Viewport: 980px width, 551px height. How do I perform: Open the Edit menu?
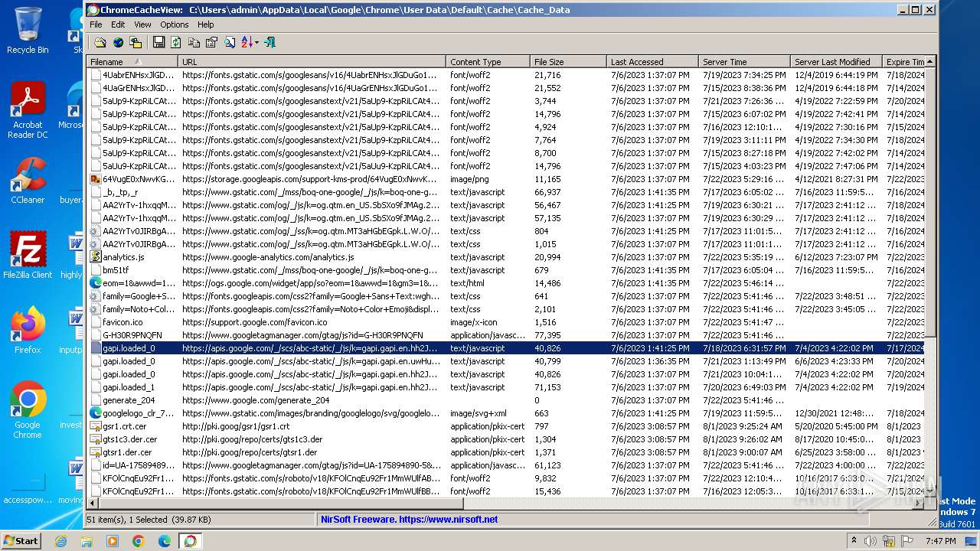click(118, 24)
